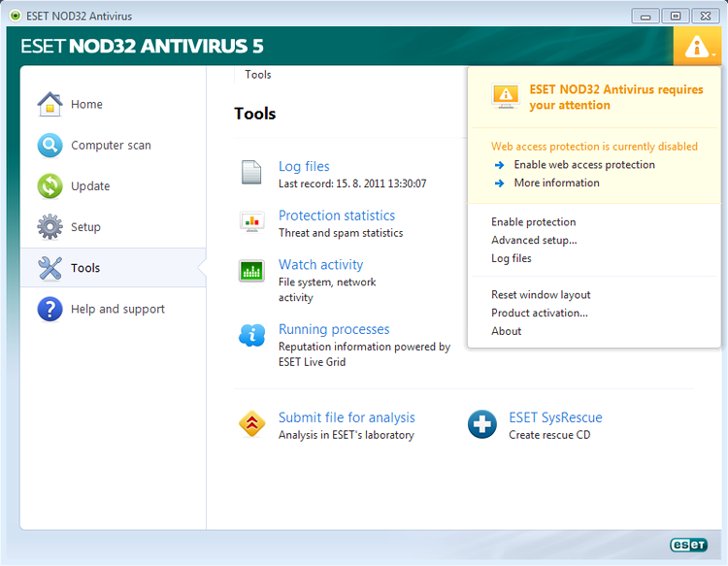Launch ESET SysRescue
This screenshot has width=728, height=566.
556,417
